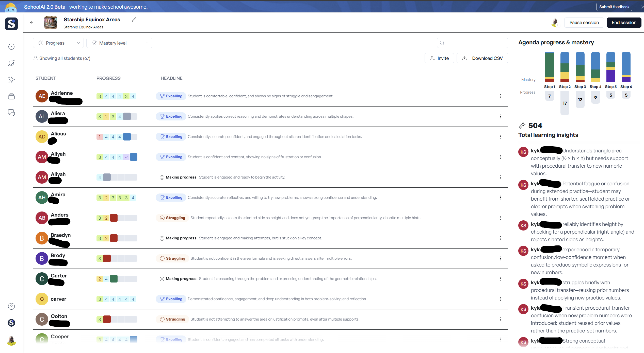The width and height of the screenshot is (644, 353).
Task: Click the Download CSV button
Action: (x=482, y=58)
